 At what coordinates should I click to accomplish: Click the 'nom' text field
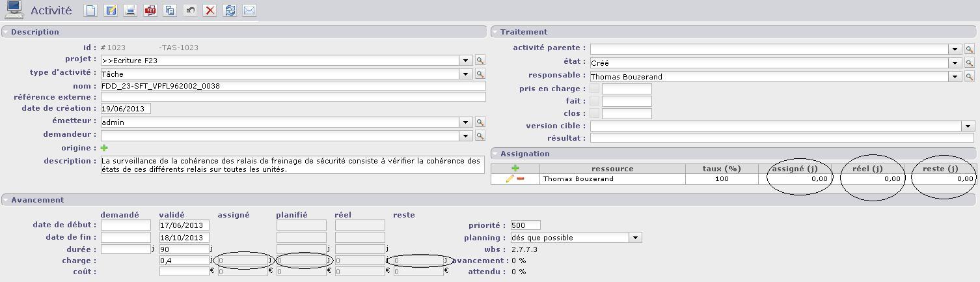tap(293, 86)
